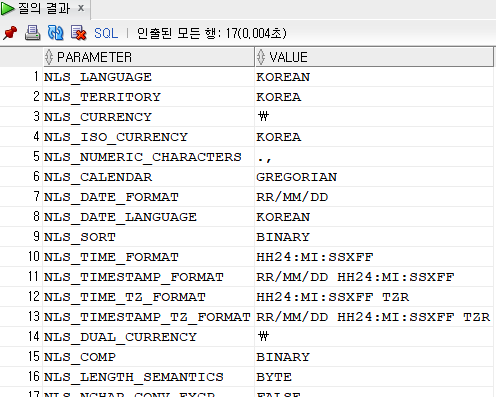This screenshot has width=496, height=397.
Task: Click the RR/MM/DD value of NLS_DATE_FORMAT
Action: (374, 197)
